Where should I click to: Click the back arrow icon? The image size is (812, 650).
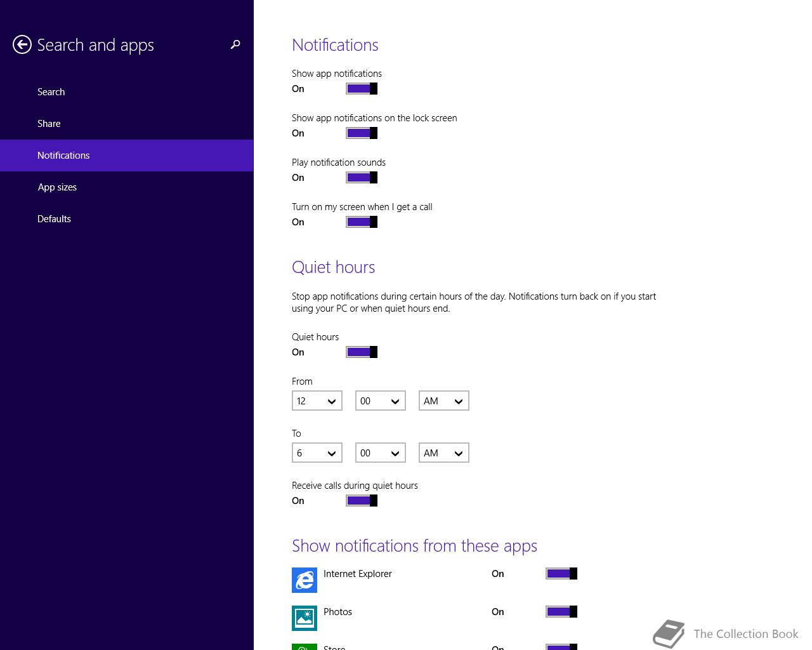[22, 44]
